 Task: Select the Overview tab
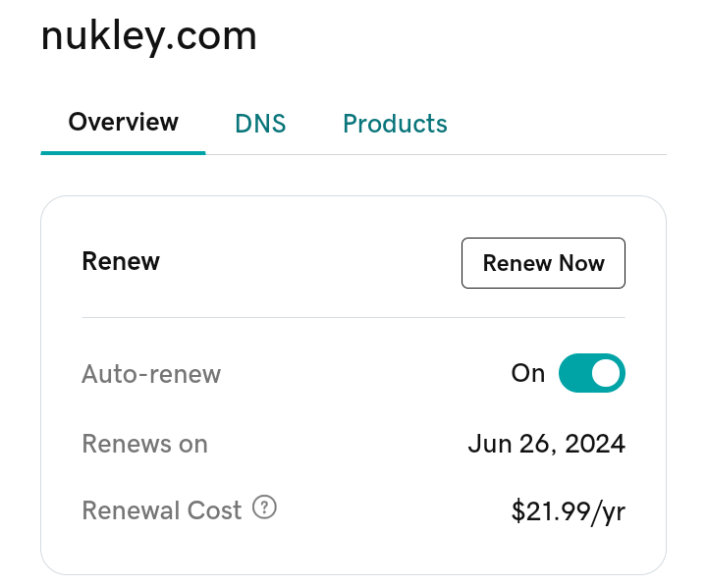pyautogui.click(x=123, y=123)
